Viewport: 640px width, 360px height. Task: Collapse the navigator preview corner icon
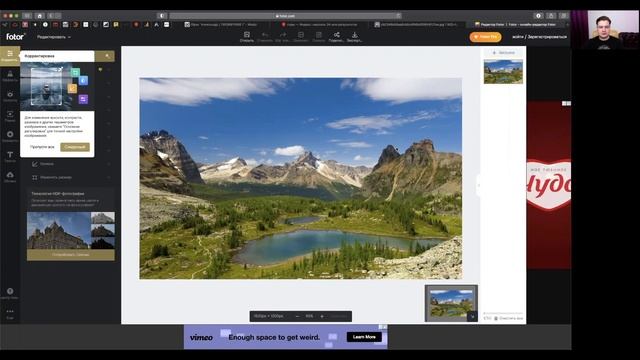[472, 317]
